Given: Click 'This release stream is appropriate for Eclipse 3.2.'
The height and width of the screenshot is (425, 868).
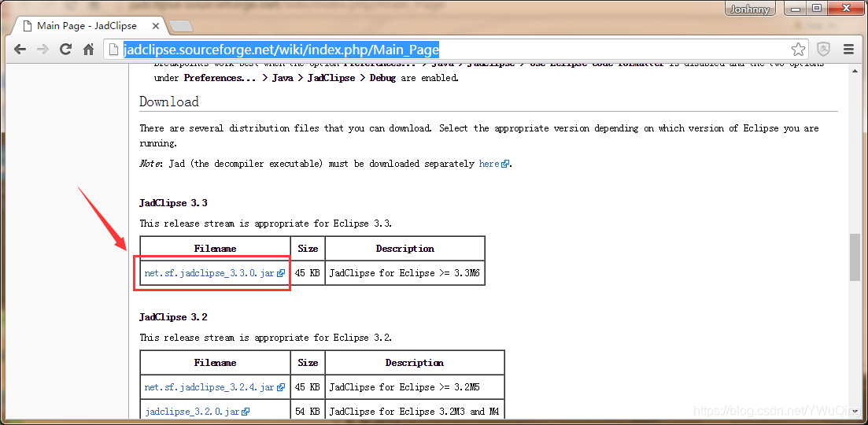Looking at the screenshot, I should tap(266, 338).
